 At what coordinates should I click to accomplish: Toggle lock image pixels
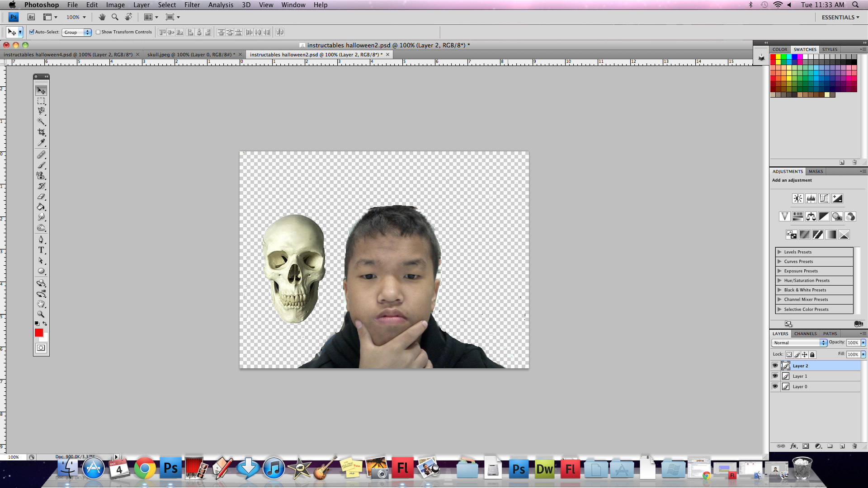[x=797, y=355]
